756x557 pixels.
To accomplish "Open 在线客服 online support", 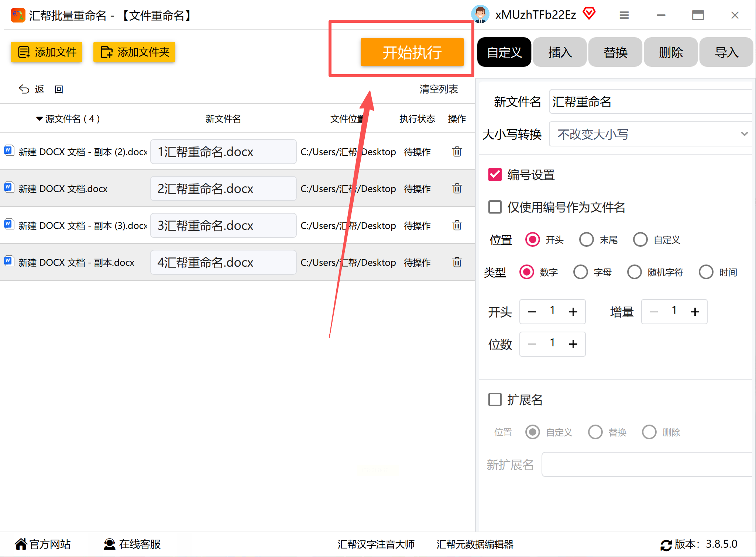I will 132,544.
